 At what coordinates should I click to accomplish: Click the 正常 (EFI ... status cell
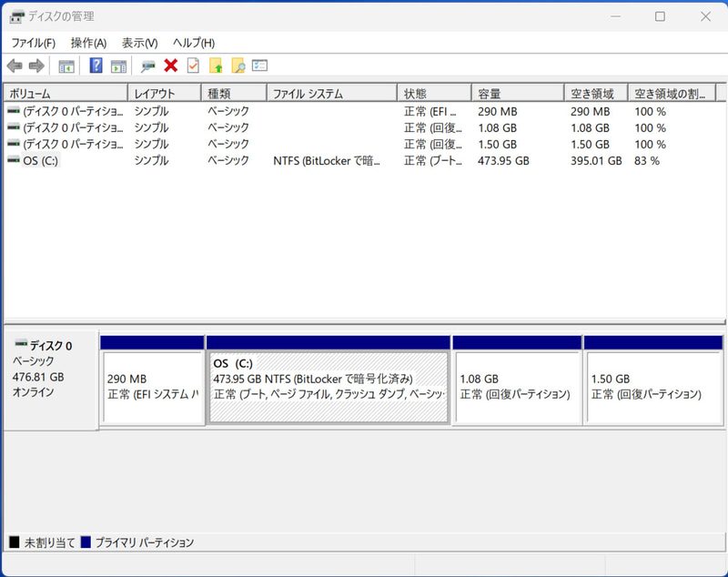430,111
